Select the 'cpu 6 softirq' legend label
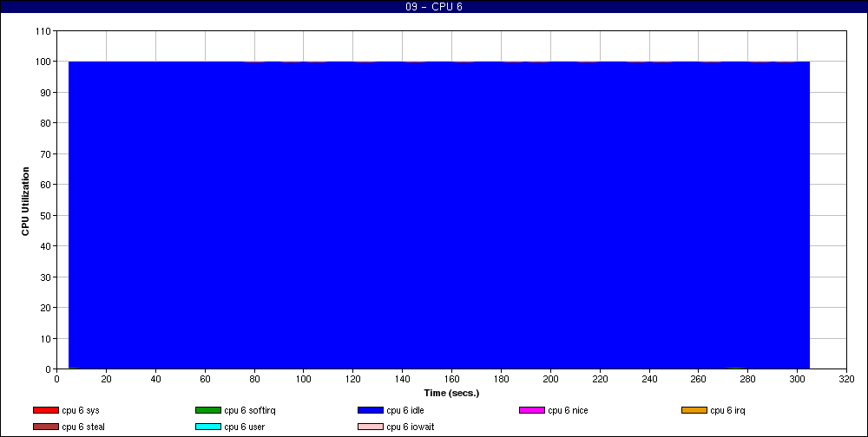 pos(250,410)
